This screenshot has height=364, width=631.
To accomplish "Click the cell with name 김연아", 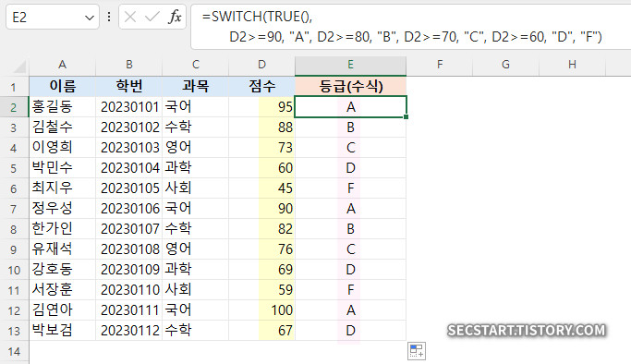I will (63, 310).
